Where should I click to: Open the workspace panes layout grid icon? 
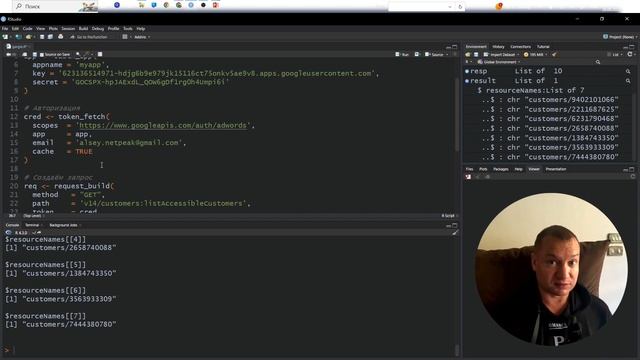(125, 37)
